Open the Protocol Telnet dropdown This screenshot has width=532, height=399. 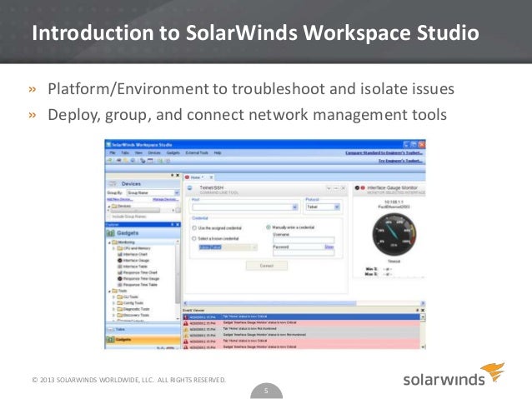337,207
